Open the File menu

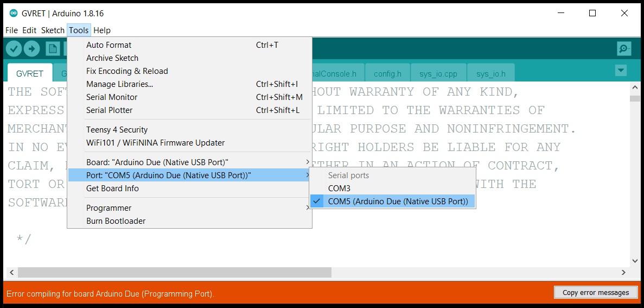11,30
